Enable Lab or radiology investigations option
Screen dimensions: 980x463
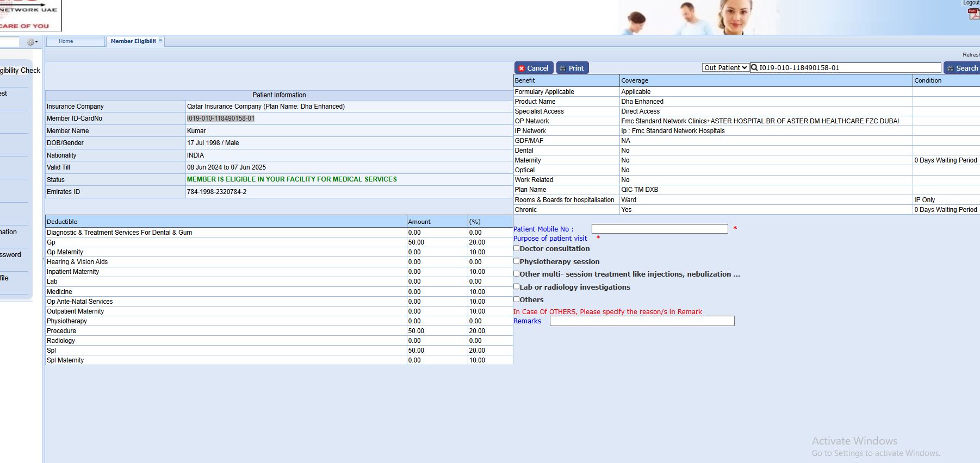pos(517,286)
